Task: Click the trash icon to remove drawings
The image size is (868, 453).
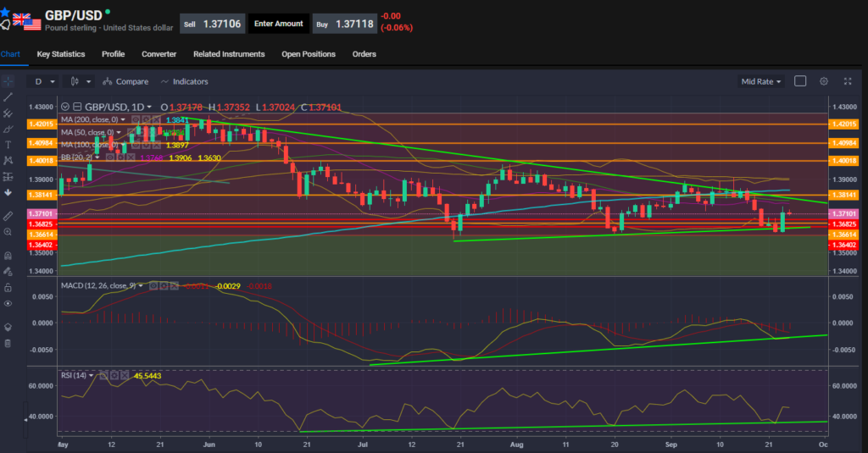Action: pyautogui.click(x=8, y=343)
